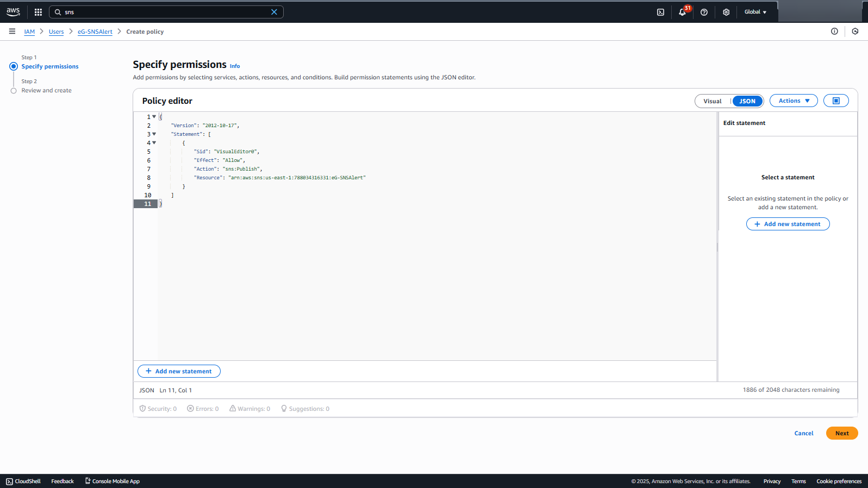Screen dimensions: 868x488
Task: Open the info panel icon at top right
Action: [834, 32]
